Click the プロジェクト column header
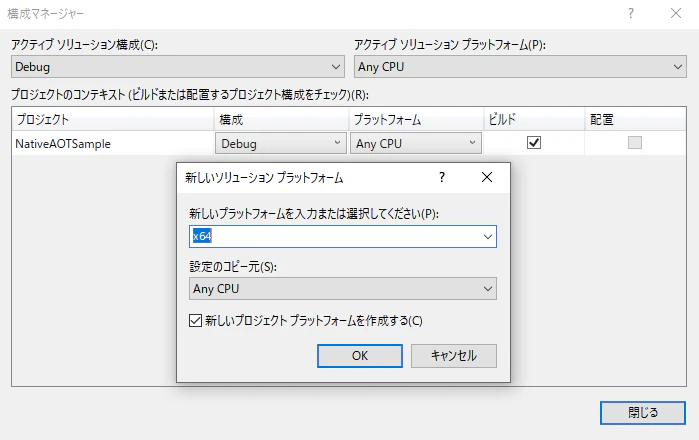This screenshot has width=699, height=440. (x=113, y=119)
